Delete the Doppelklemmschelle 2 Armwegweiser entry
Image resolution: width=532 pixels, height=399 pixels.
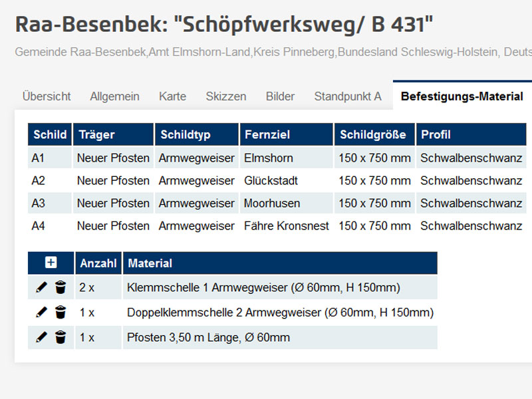tap(60, 313)
